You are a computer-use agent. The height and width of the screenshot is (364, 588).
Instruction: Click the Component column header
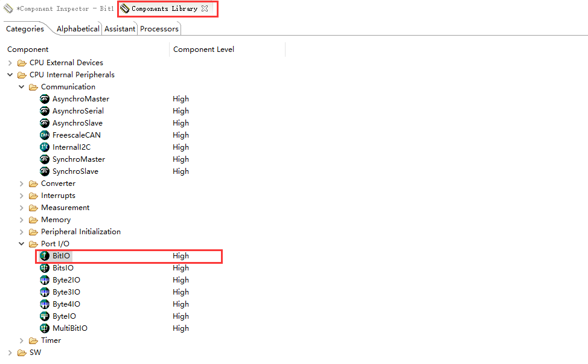[x=28, y=49]
